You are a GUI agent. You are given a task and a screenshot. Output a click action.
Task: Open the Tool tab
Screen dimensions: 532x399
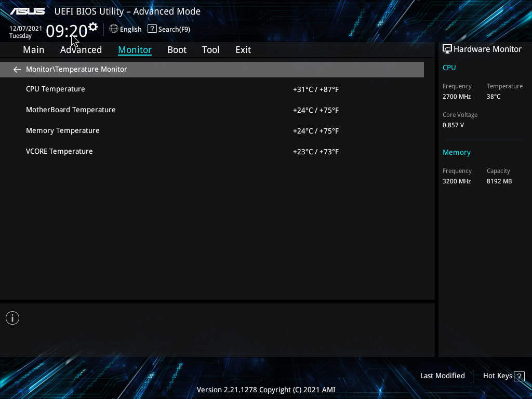tap(211, 50)
